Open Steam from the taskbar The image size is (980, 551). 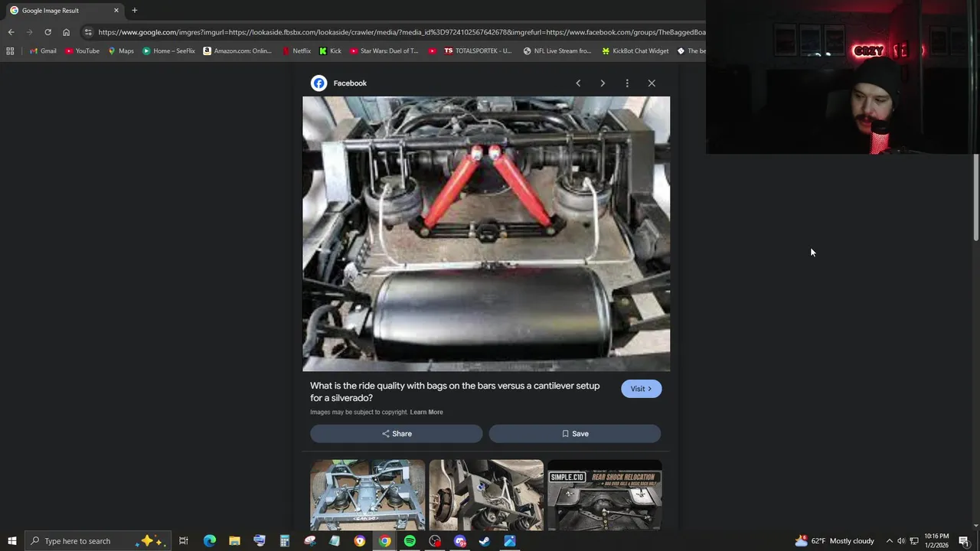click(x=485, y=541)
